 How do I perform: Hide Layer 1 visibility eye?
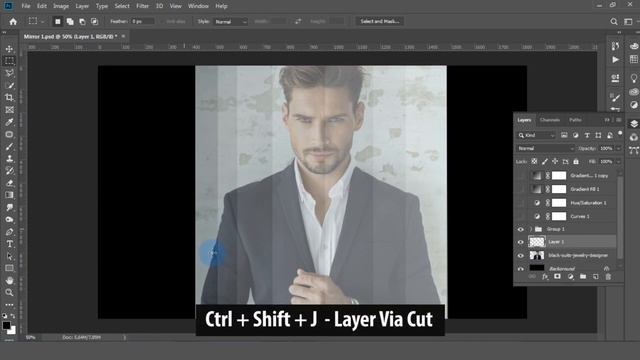520,242
